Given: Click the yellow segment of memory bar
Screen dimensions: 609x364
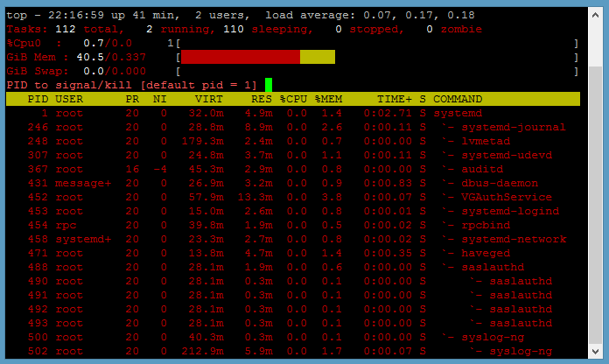Looking at the screenshot, I should pyautogui.click(x=318, y=57).
